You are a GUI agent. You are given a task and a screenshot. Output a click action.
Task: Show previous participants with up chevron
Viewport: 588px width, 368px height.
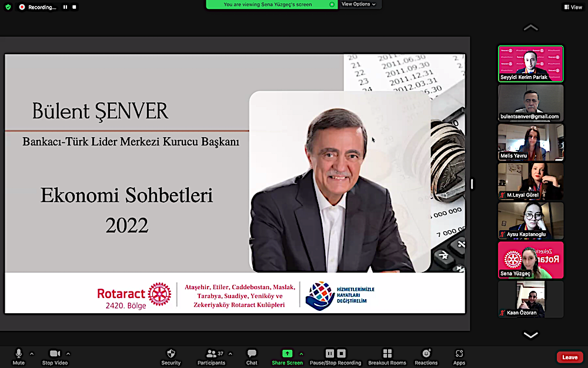(x=530, y=28)
